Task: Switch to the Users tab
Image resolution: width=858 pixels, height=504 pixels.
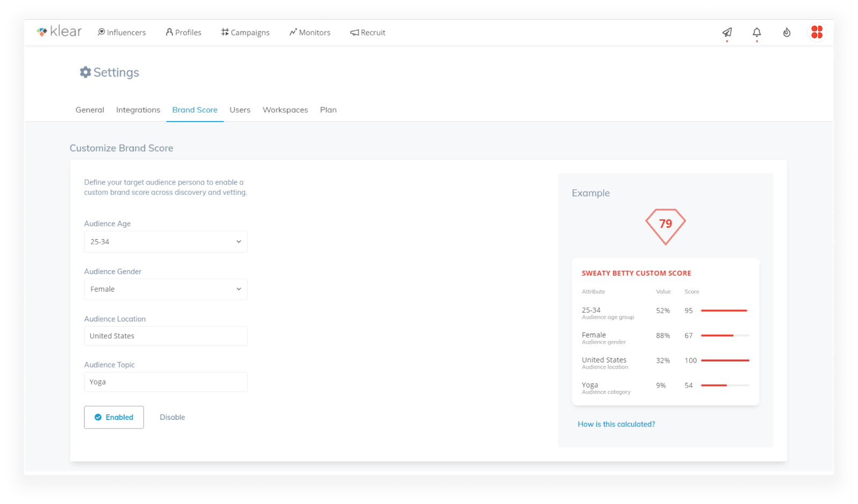Action: pyautogui.click(x=240, y=109)
